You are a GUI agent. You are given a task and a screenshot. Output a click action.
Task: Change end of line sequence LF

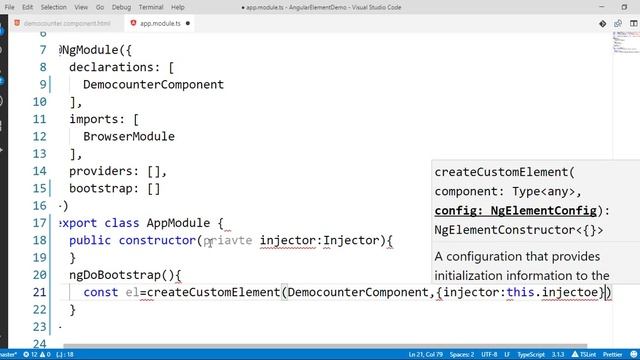click(507, 354)
